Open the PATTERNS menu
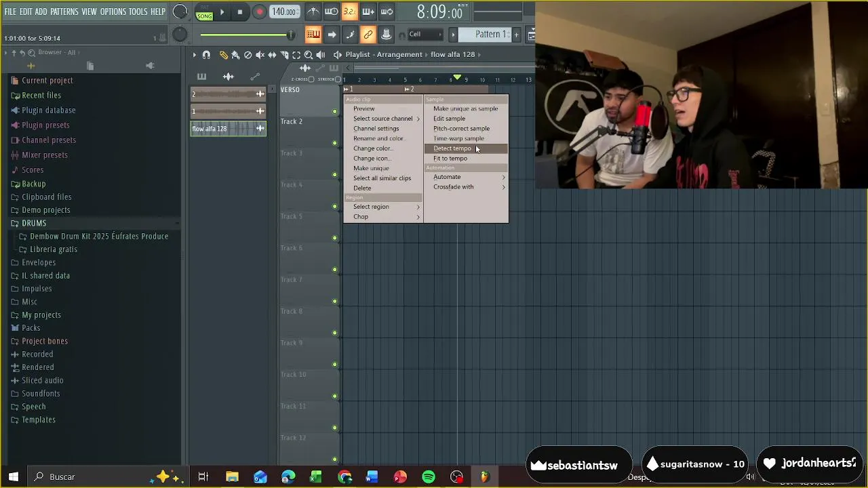This screenshot has height=488, width=868. click(x=64, y=12)
